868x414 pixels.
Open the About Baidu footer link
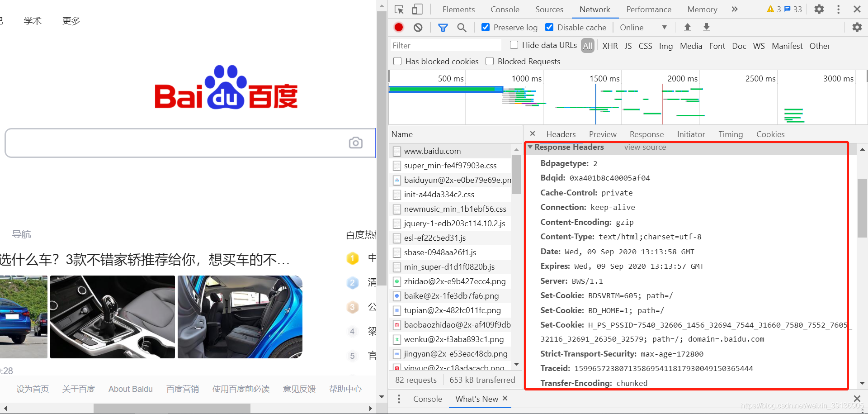pyautogui.click(x=131, y=389)
